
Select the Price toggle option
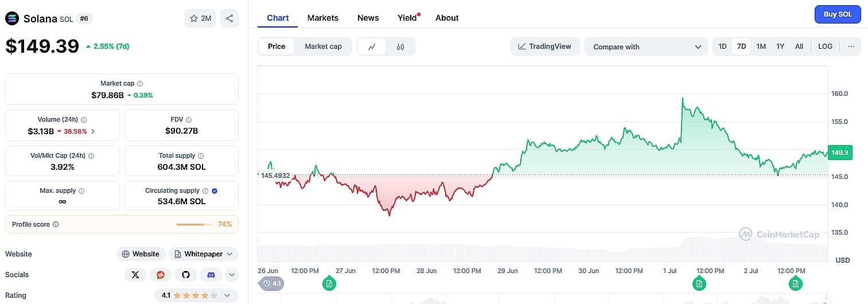pos(277,46)
